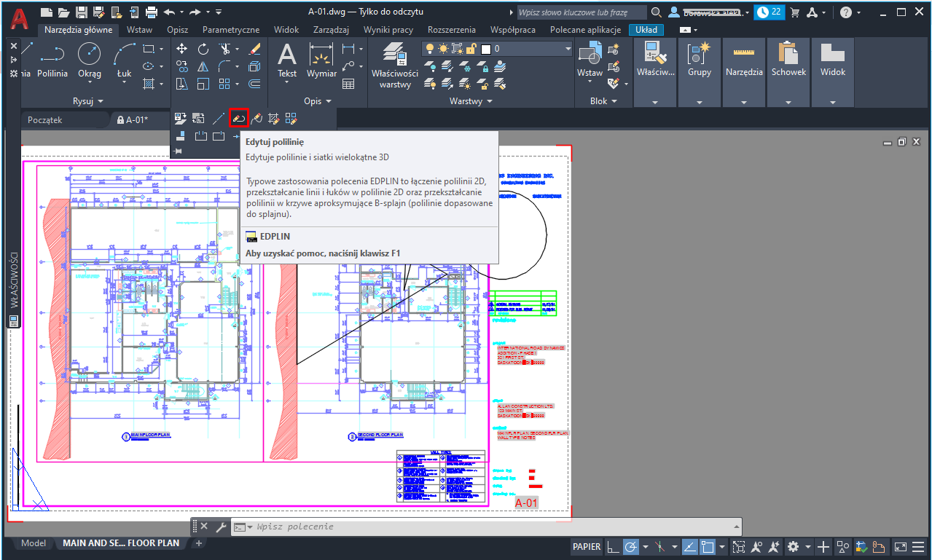This screenshot has height=560, width=932.
Task: Click the Set to ByLayer icon
Action: (x=180, y=118)
